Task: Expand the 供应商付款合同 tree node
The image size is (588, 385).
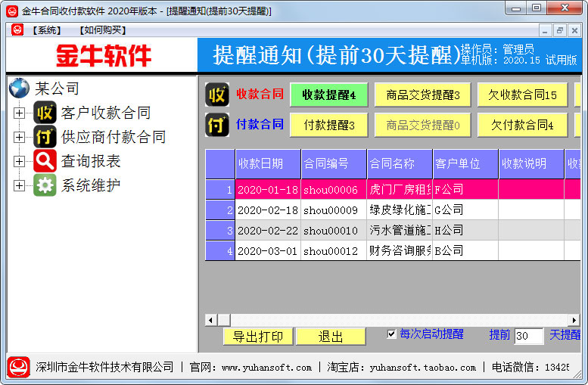Action: pyautogui.click(x=19, y=137)
